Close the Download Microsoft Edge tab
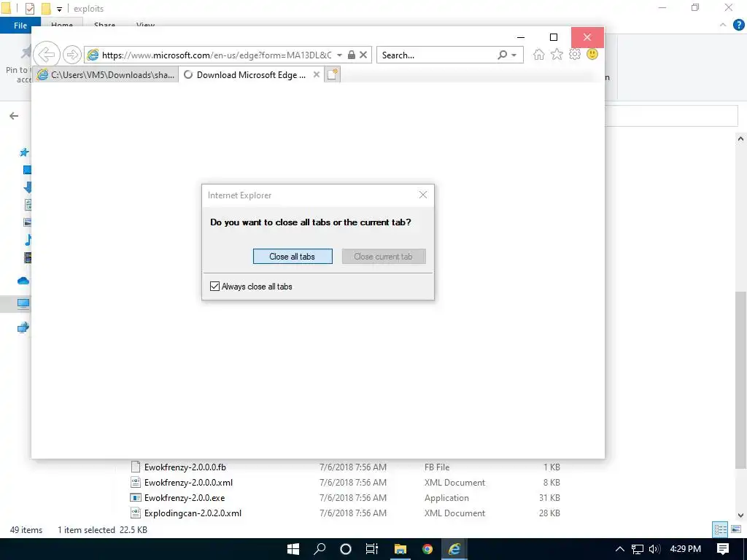Screen dimensions: 747x560 click(317, 75)
